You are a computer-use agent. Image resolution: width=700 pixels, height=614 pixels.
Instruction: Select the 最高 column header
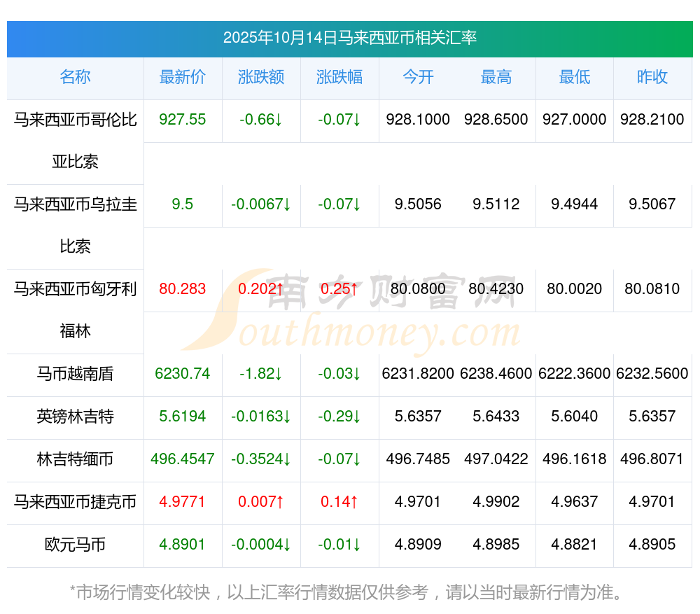pyautogui.click(x=496, y=77)
